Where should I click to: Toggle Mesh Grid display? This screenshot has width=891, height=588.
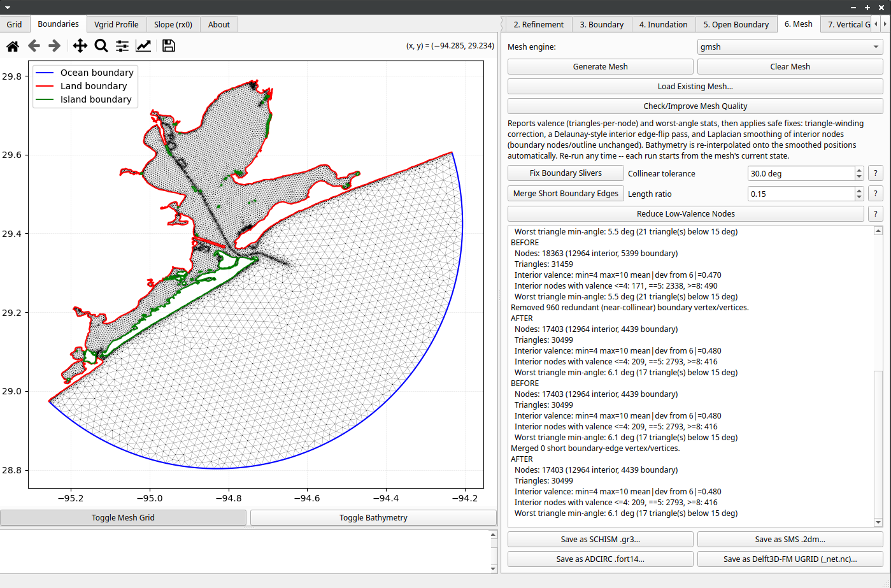pyautogui.click(x=123, y=517)
